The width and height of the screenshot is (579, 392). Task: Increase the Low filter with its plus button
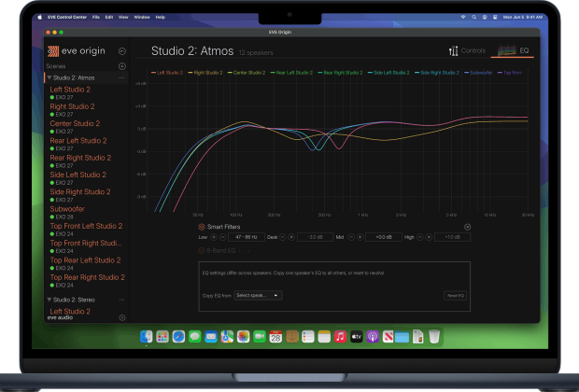(214, 237)
